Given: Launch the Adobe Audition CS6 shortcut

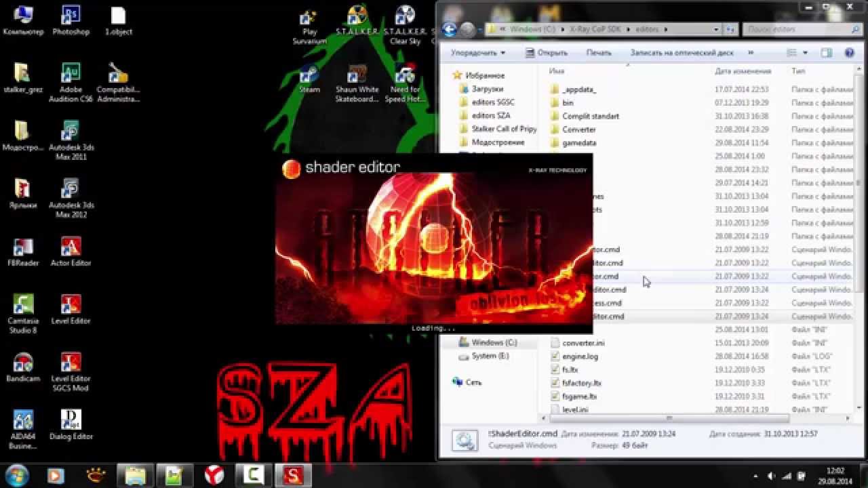Looking at the screenshot, I should (71, 83).
